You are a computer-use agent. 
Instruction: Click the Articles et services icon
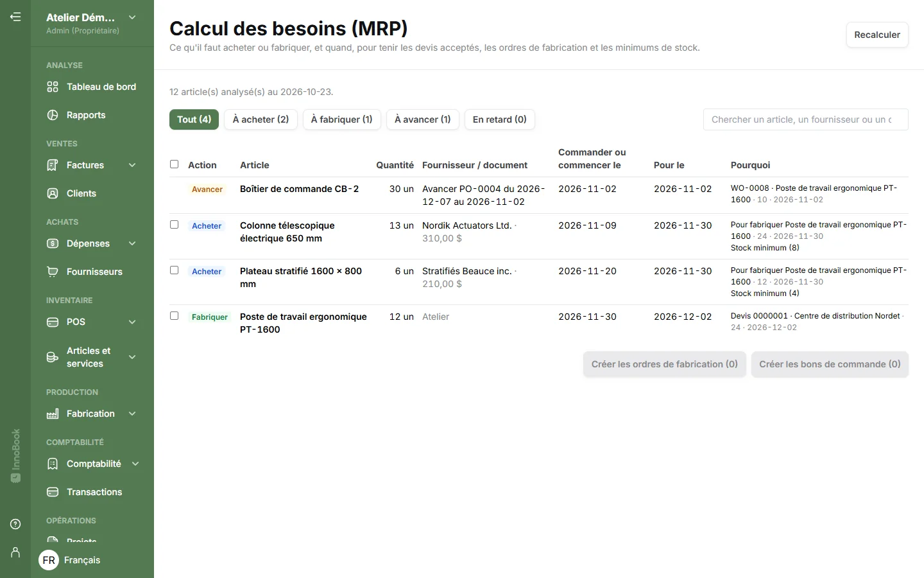(x=53, y=357)
